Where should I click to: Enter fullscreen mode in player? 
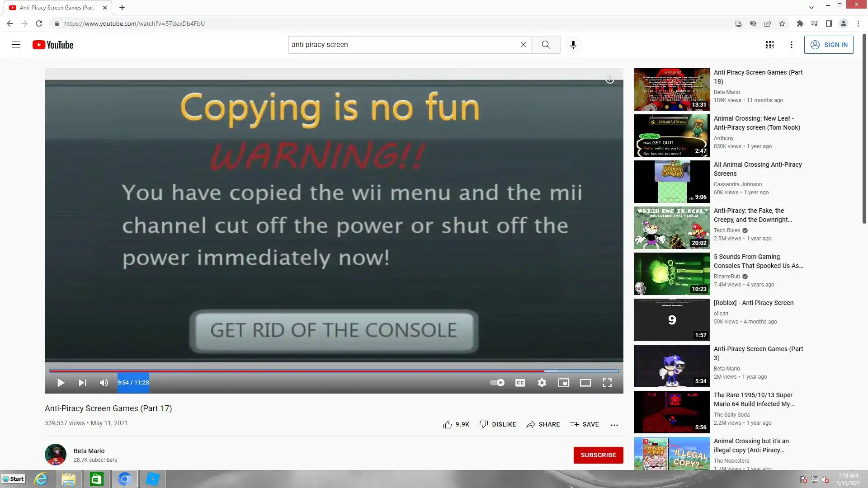(607, 383)
